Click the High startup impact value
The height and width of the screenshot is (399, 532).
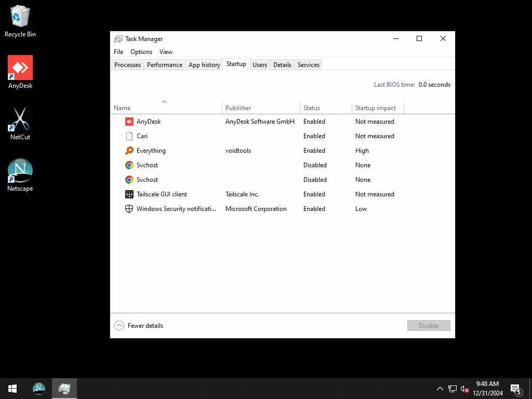(362, 151)
